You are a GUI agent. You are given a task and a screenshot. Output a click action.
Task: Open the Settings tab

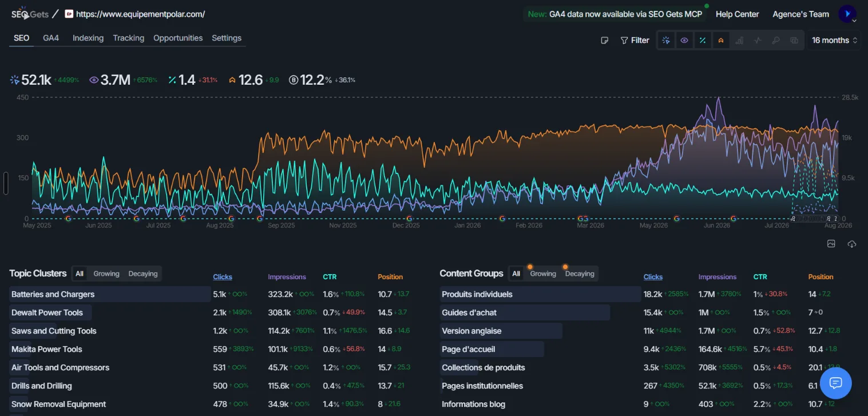point(227,38)
